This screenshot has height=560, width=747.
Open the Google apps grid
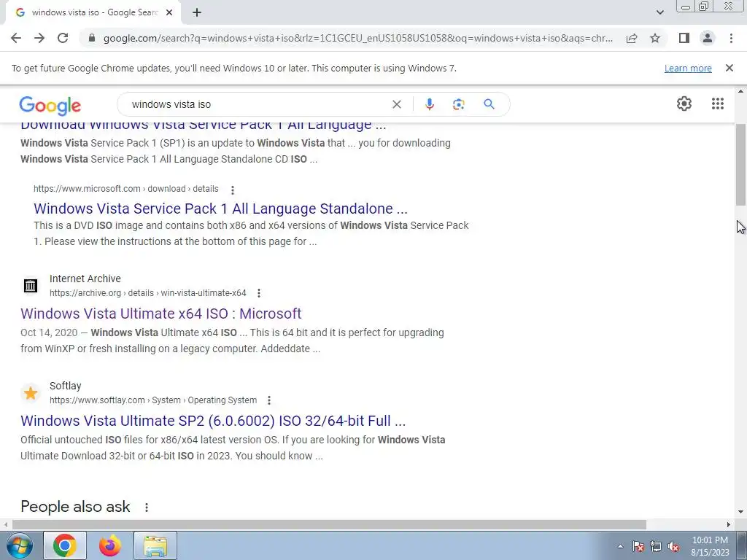[x=718, y=104]
